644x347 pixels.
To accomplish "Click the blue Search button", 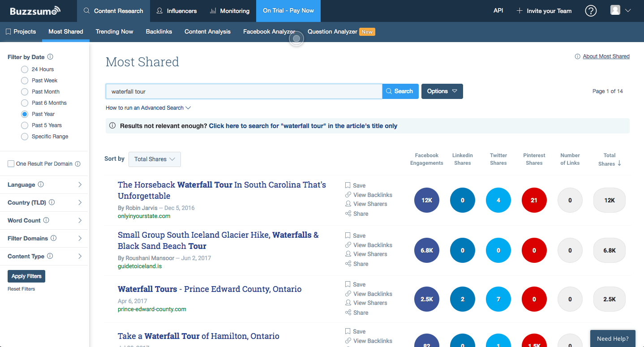I will (x=400, y=91).
